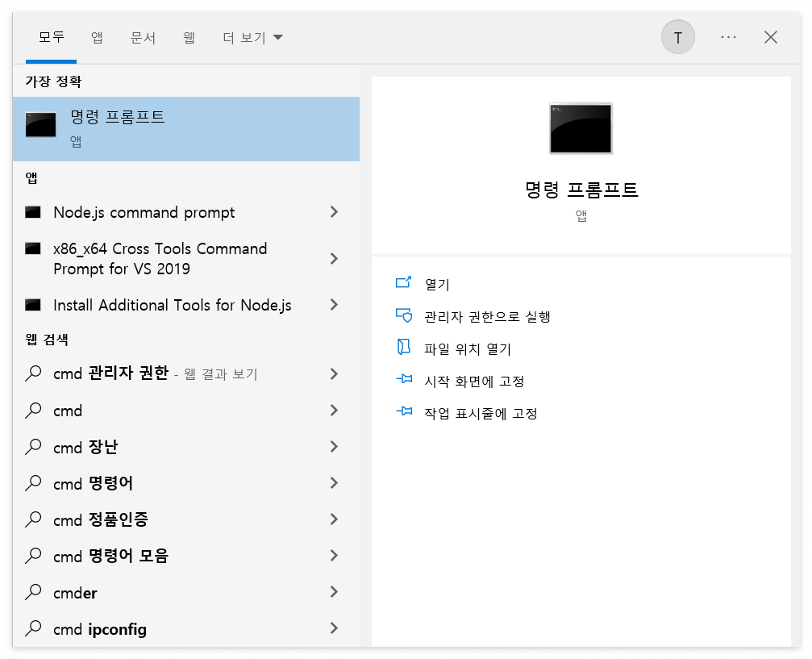This screenshot has width=812, height=659.
Task: Switch to the 문서 tab
Action: click(143, 37)
